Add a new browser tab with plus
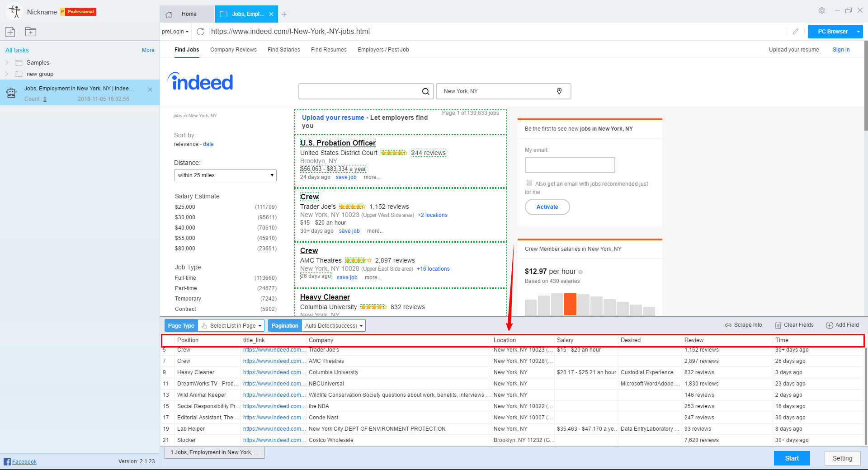Viewport: 868px width, 470px height. click(x=284, y=14)
